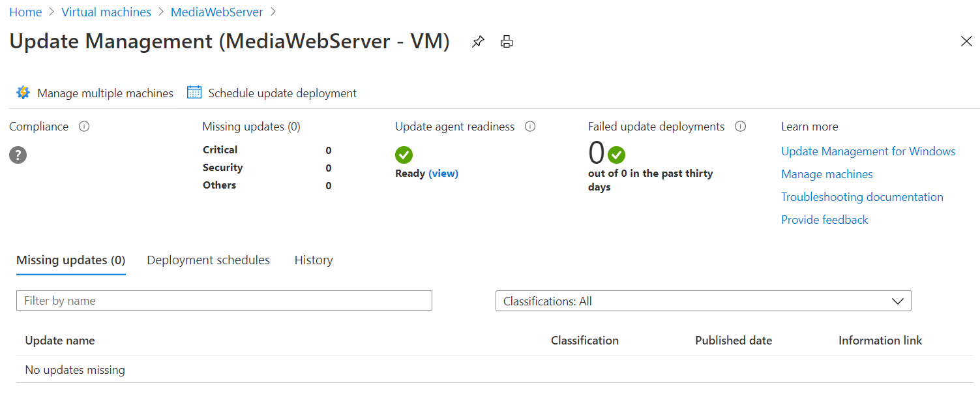Show Update agent readiness info icon
Image resolution: width=980 pixels, height=398 pixels.
click(530, 127)
